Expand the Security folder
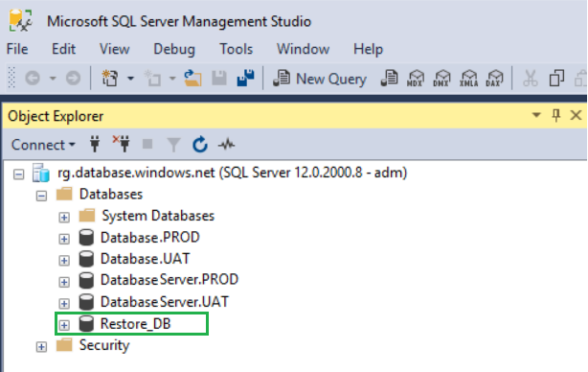Screen dimensions: 588x372 pos(41,347)
